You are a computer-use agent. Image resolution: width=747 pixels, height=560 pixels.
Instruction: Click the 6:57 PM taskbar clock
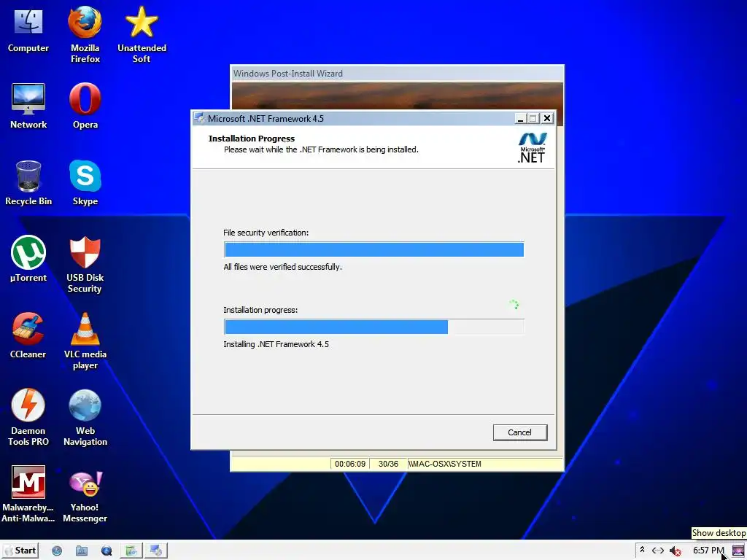[708, 551]
